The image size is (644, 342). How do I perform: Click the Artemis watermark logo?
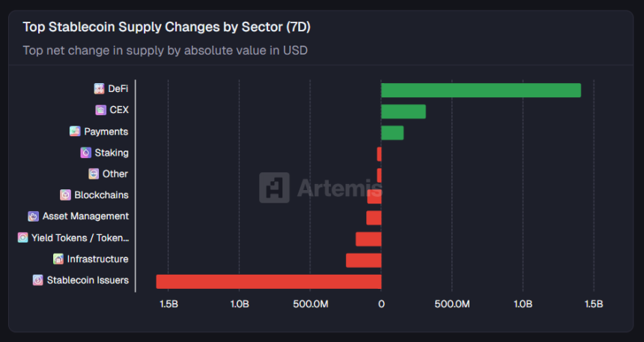274,188
